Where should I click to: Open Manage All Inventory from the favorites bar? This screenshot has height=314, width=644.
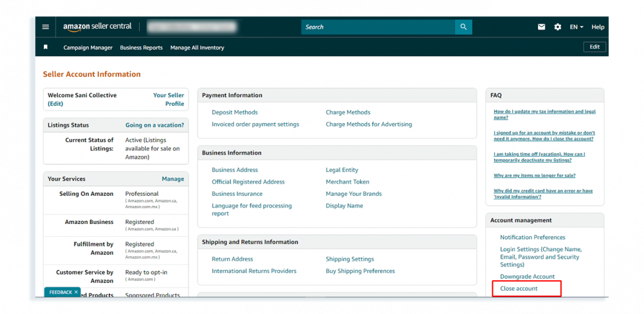tap(197, 47)
